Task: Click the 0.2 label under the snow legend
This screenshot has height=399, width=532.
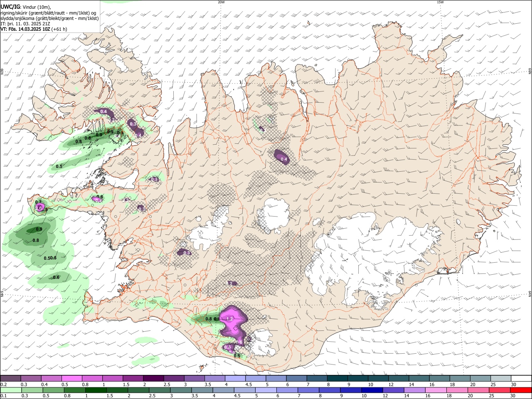Action: 4,385
